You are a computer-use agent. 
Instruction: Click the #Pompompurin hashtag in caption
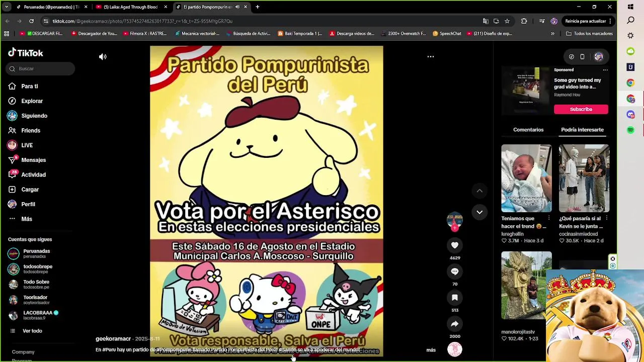pos(174,350)
